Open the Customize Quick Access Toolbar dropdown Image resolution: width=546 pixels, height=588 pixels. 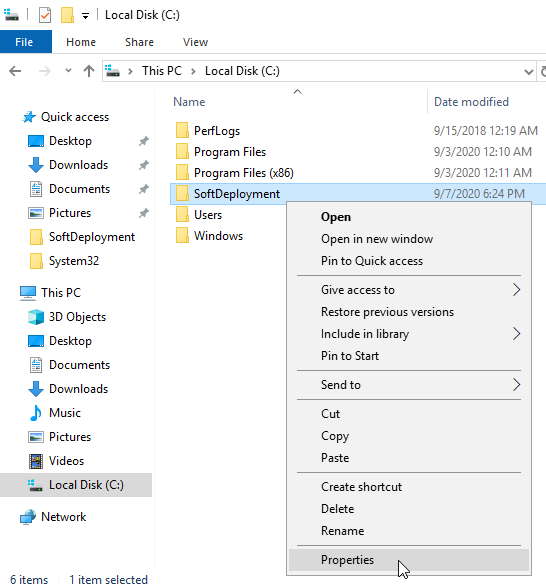pyautogui.click(x=86, y=16)
